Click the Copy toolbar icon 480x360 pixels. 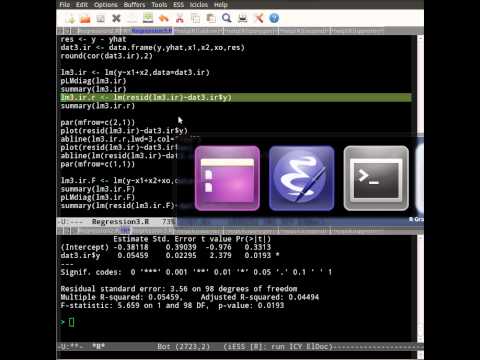pyautogui.click(x=195, y=18)
